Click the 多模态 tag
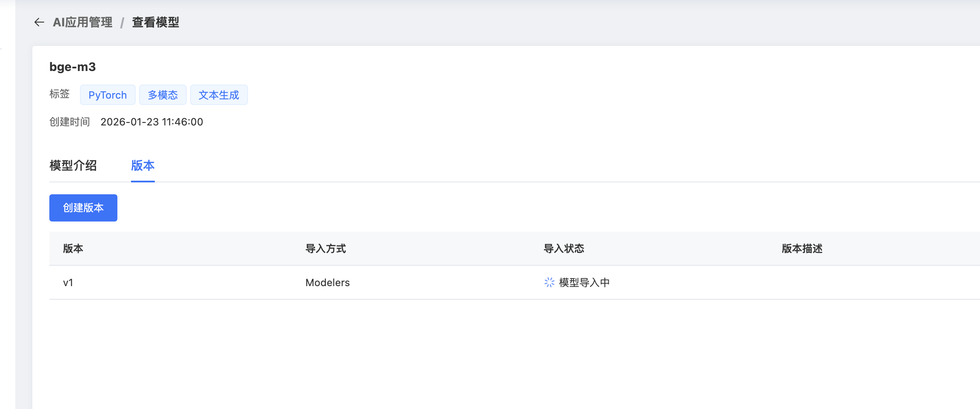980x409 pixels. click(x=162, y=95)
